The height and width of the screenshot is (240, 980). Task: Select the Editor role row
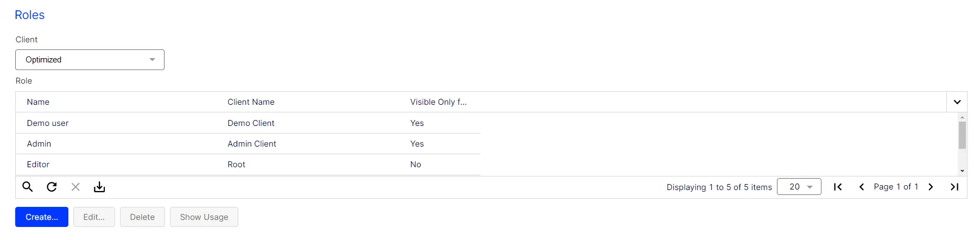248,165
